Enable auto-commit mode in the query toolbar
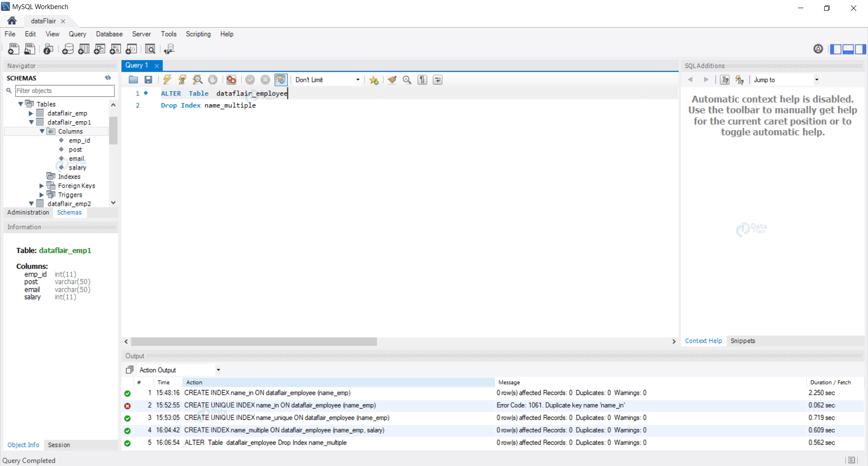The width and height of the screenshot is (868, 466). click(x=281, y=80)
